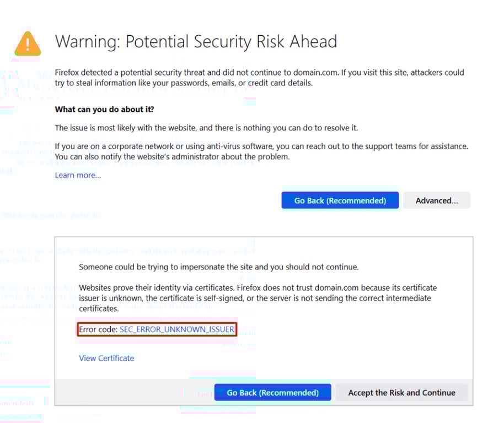Image resolution: width=504 pixels, height=423 pixels.
Task: Proceed past the warning by accepting the risk
Action: [401, 392]
